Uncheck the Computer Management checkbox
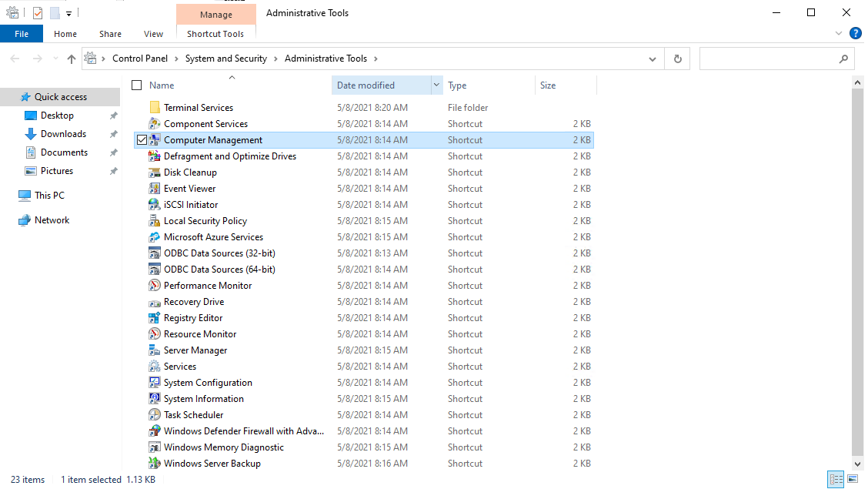 (142, 140)
